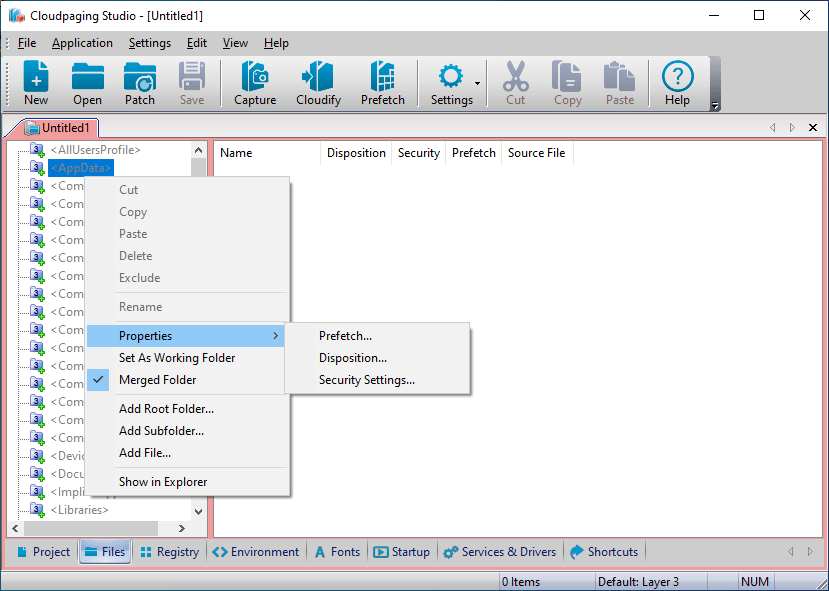Toggle the Merged Folder checkmark

[98, 380]
